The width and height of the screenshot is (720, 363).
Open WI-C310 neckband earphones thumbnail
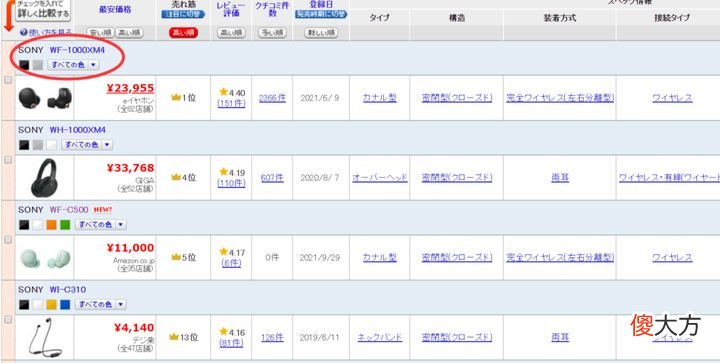(x=45, y=338)
